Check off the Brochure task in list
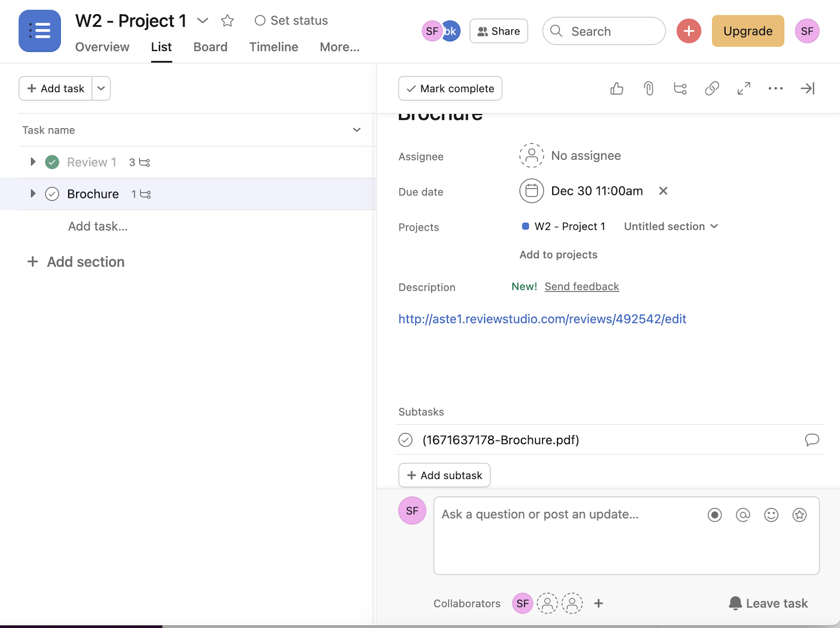This screenshot has width=840, height=628. pyautogui.click(x=52, y=194)
